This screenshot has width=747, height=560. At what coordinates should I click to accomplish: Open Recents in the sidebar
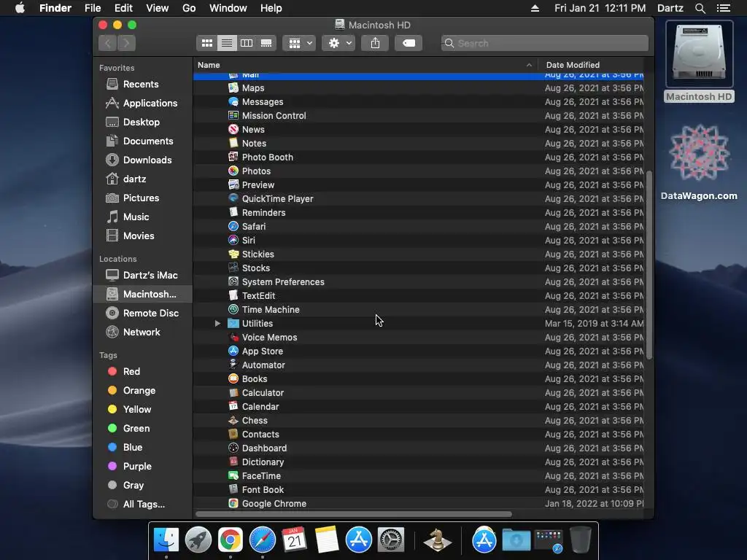[x=141, y=85]
